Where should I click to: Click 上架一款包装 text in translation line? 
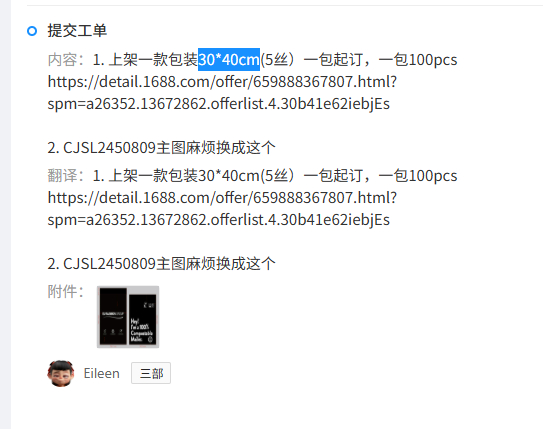[x=153, y=176]
